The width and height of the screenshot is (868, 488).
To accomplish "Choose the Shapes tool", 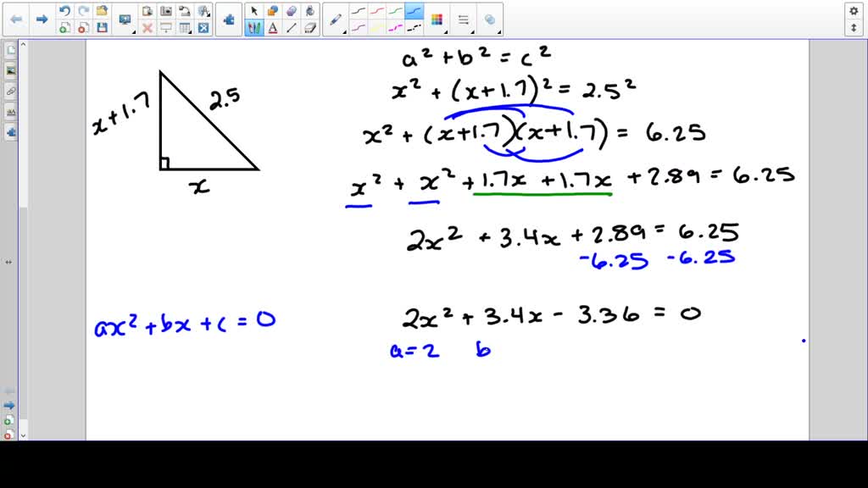I will 272,11.
